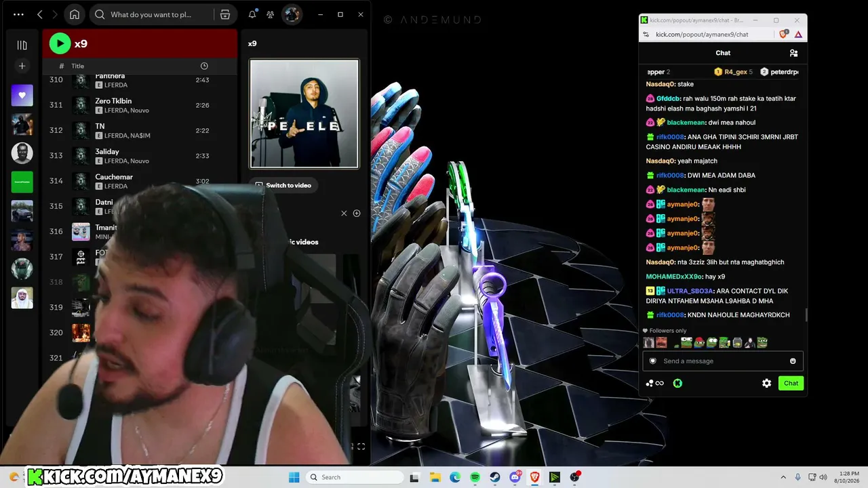Select track 313 3aliday
868x488 pixels.
[139, 155]
